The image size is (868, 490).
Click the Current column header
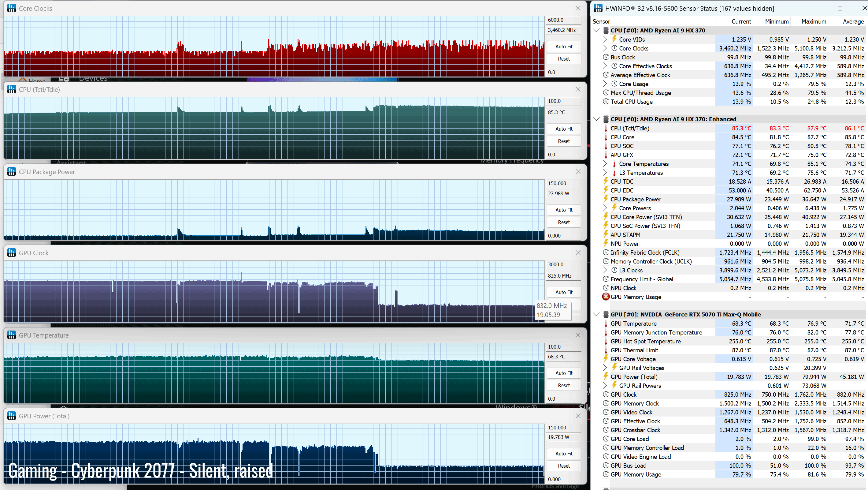click(734, 21)
